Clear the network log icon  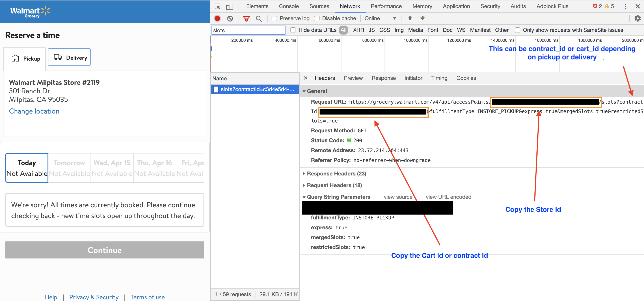(230, 19)
